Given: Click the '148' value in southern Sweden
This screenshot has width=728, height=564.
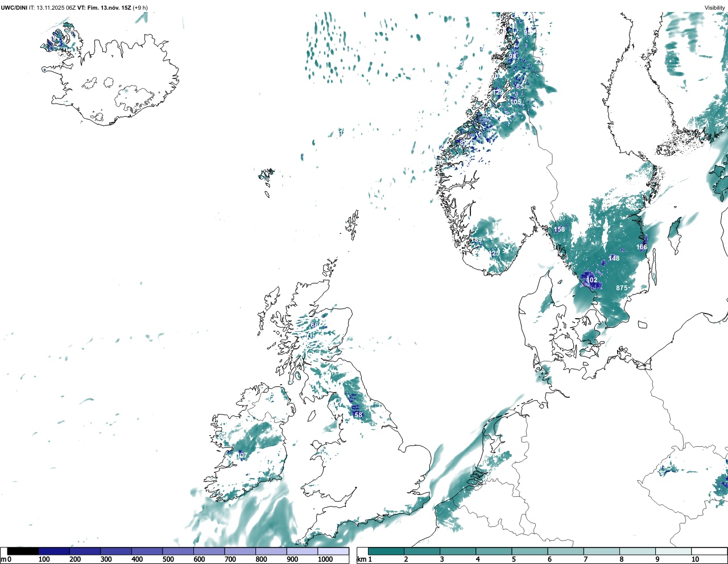Looking at the screenshot, I should [614, 258].
